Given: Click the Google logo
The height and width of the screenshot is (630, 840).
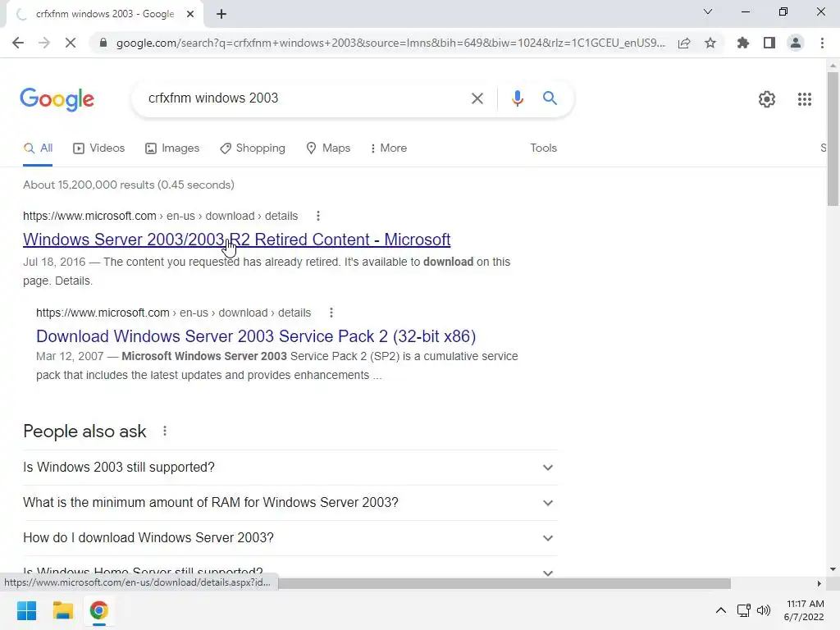Looking at the screenshot, I should [x=57, y=99].
